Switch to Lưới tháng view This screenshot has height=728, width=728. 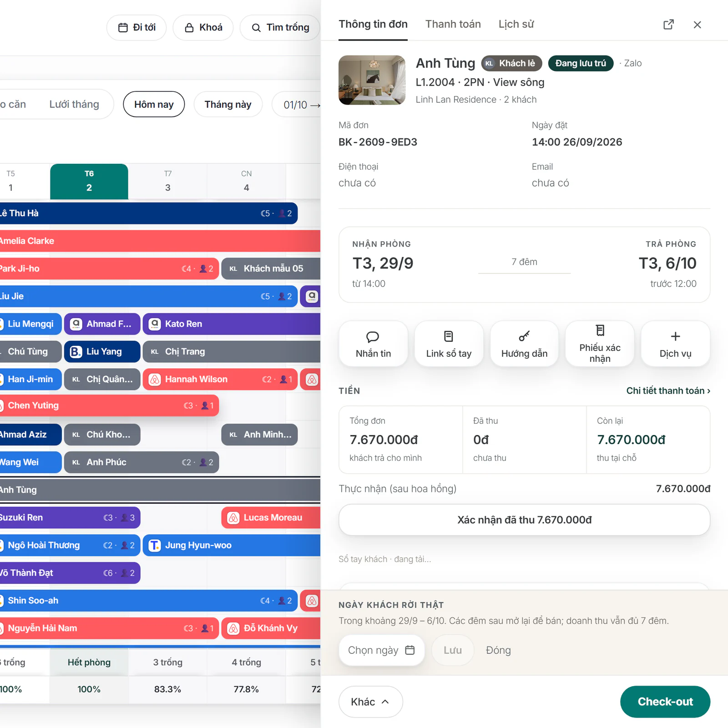click(74, 104)
